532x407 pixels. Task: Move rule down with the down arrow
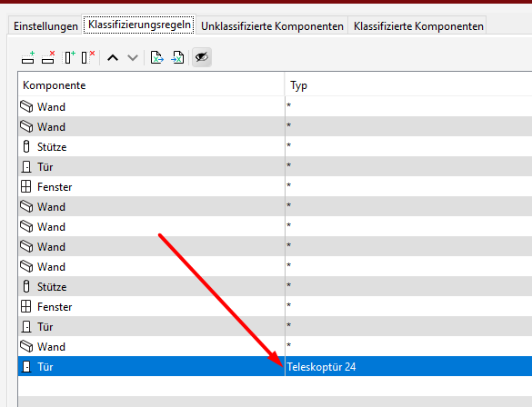tap(133, 58)
